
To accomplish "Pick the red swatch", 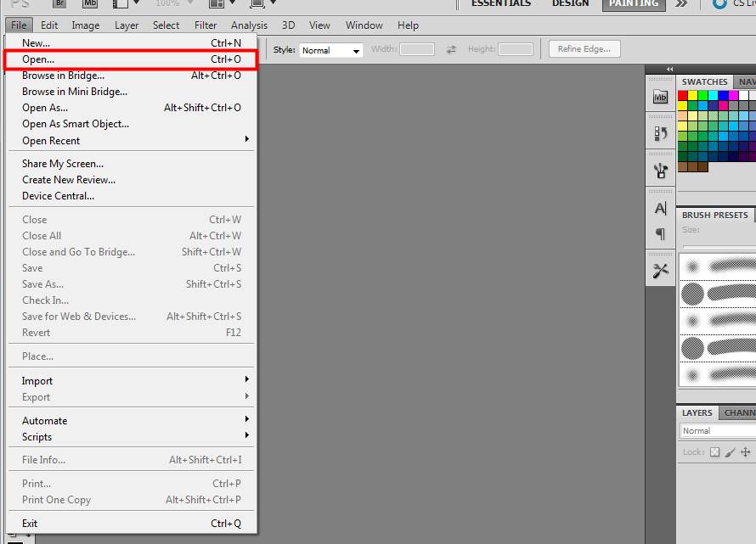I will 683,95.
